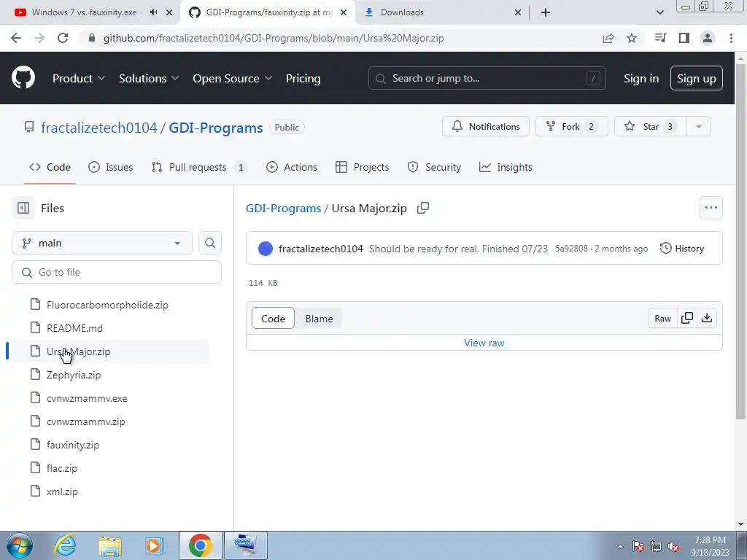747x560 pixels.
Task: Mute the YouTube tab speaker icon
Action: click(x=153, y=12)
